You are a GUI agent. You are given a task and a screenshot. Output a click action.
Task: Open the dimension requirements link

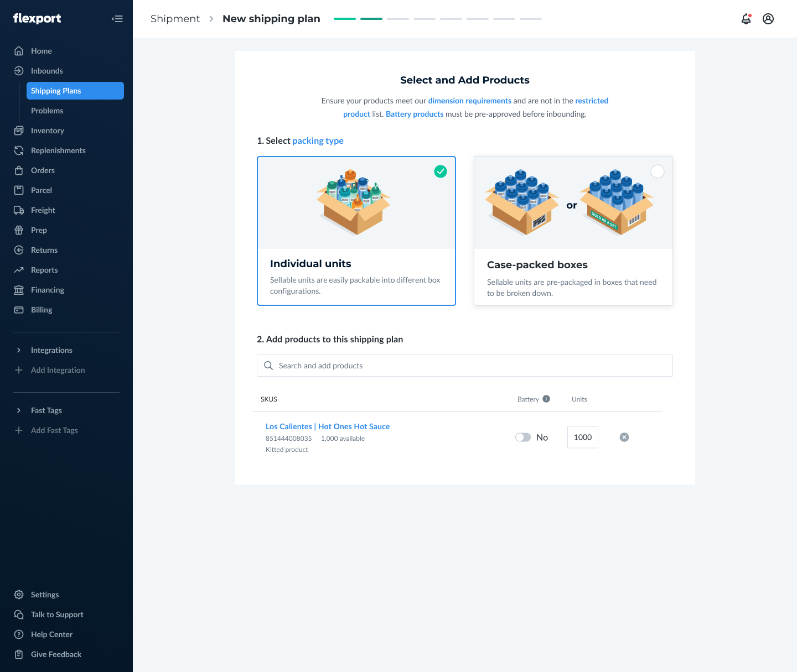(469, 101)
